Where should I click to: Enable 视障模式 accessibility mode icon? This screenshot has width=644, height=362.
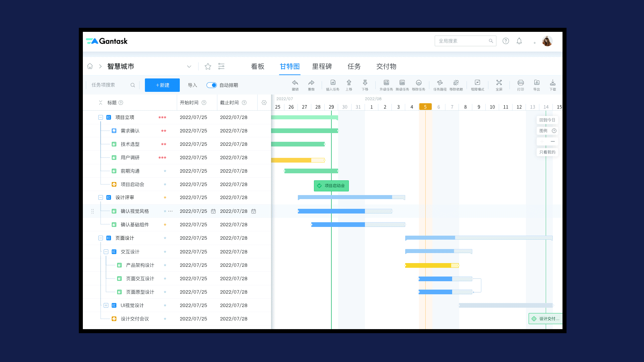click(x=477, y=83)
